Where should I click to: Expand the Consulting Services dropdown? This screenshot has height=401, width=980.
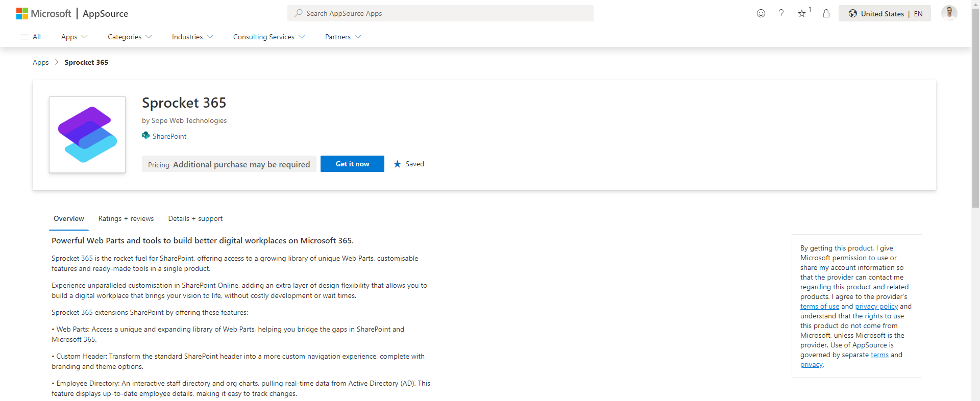(x=269, y=37)
